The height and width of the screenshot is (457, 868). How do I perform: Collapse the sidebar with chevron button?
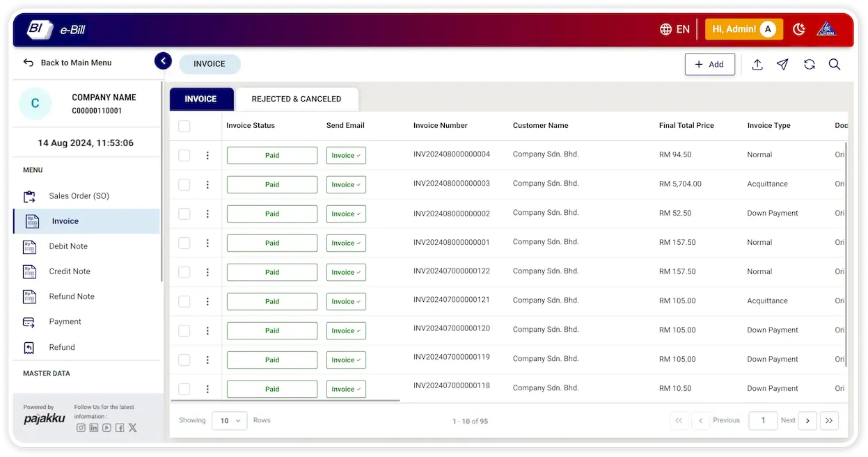coord(163,61)
